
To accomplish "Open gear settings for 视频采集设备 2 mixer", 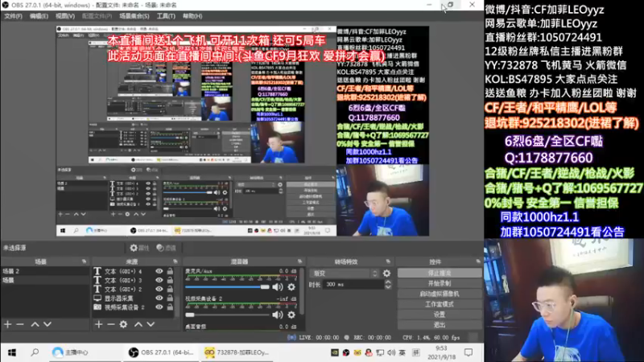I will tap(291, 315).
